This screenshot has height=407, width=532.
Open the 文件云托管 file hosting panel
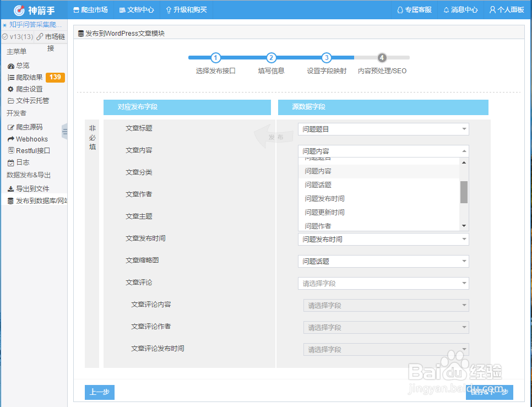(x=29, y=101)
